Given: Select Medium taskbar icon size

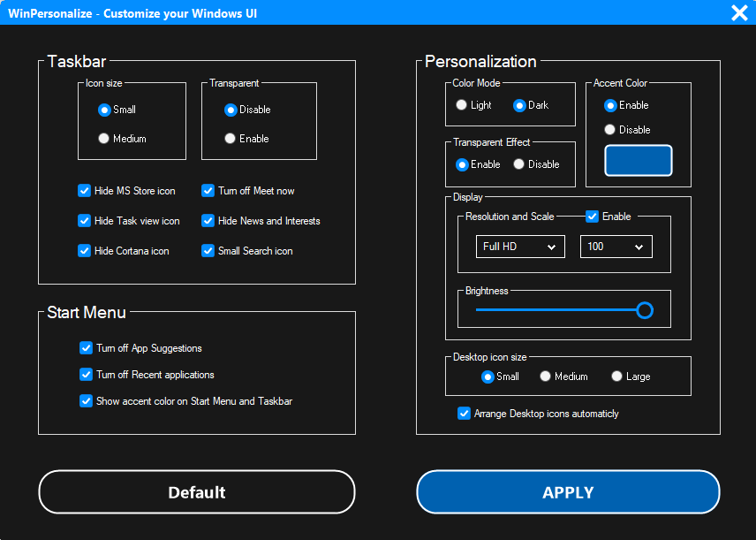Looking at the screenshot, I should [103, 138].
